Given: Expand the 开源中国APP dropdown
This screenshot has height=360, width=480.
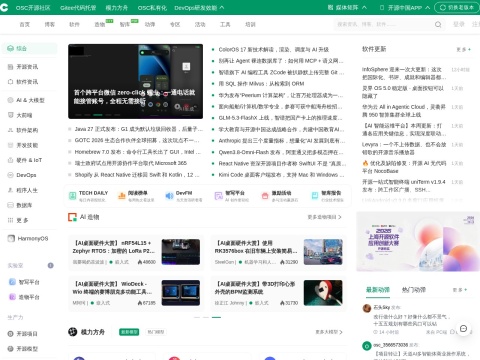Looking at the screenshot, I should [405, 7].
